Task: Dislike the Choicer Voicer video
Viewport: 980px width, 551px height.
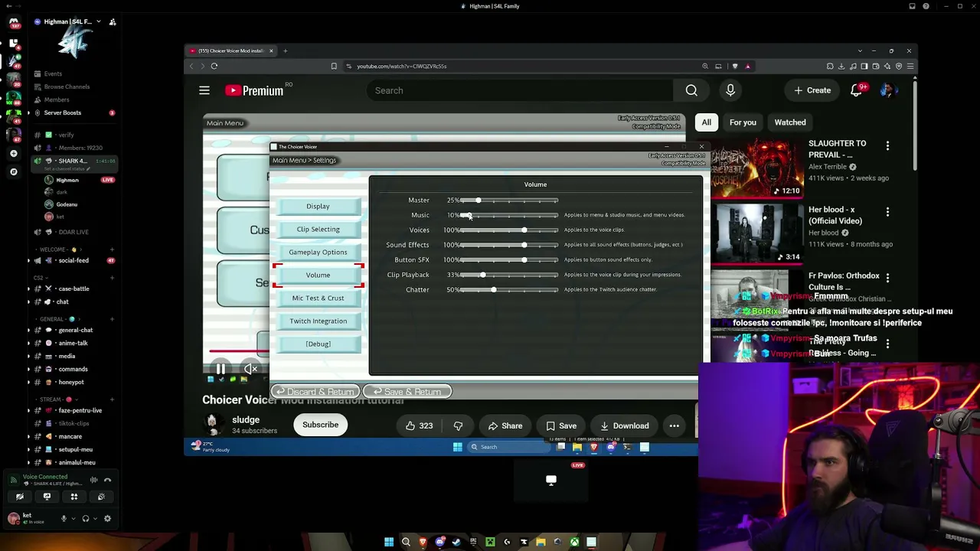Action: pos(458,425)
